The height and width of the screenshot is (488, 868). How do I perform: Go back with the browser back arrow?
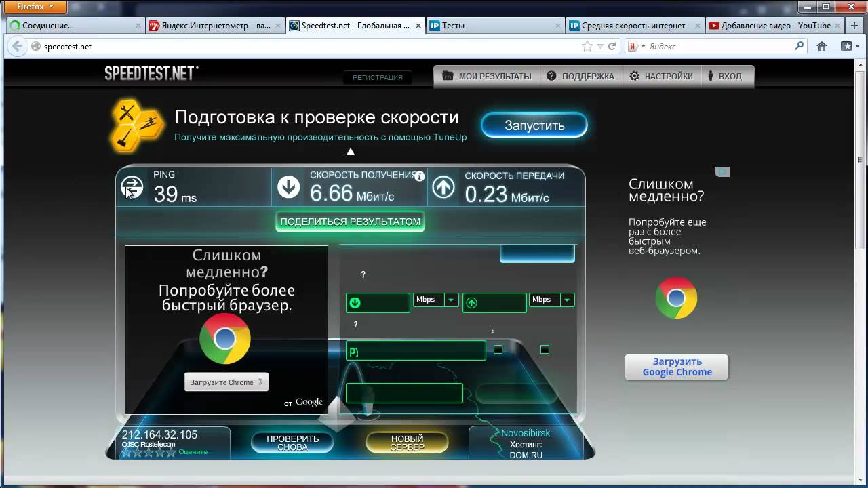[16, 46]
